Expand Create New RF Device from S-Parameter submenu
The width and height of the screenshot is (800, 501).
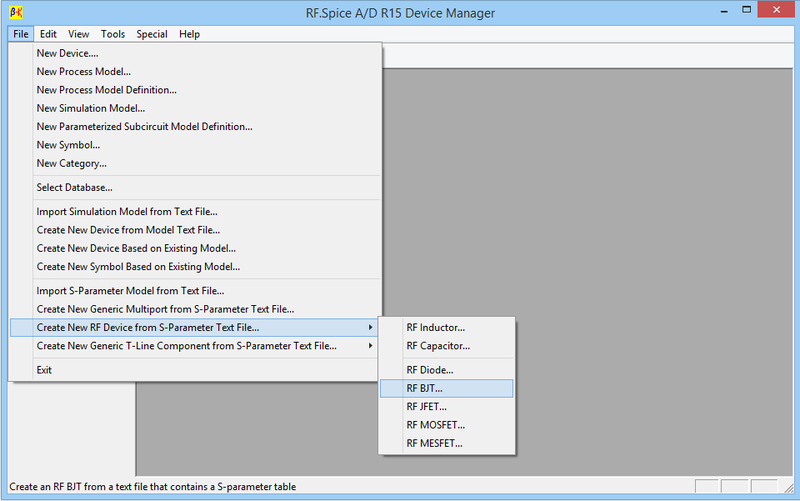click(194, 327)
